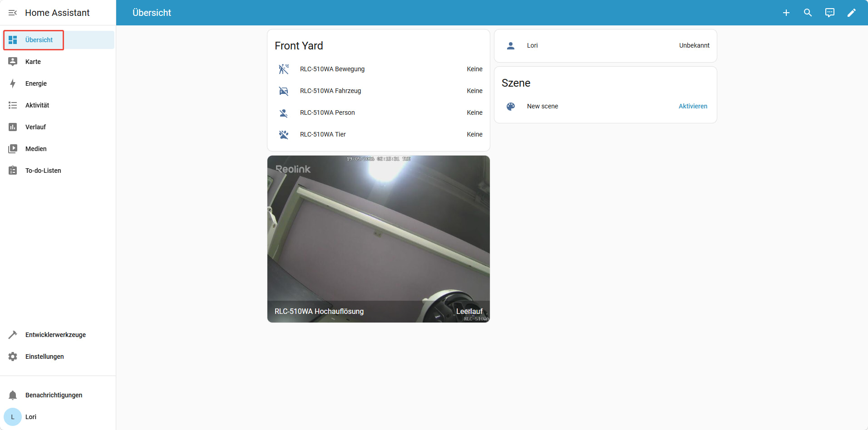Click the Aktivität list icon
Image resolution: width=868 pixels, height=430 pixels.
click(x=13, y=105)
